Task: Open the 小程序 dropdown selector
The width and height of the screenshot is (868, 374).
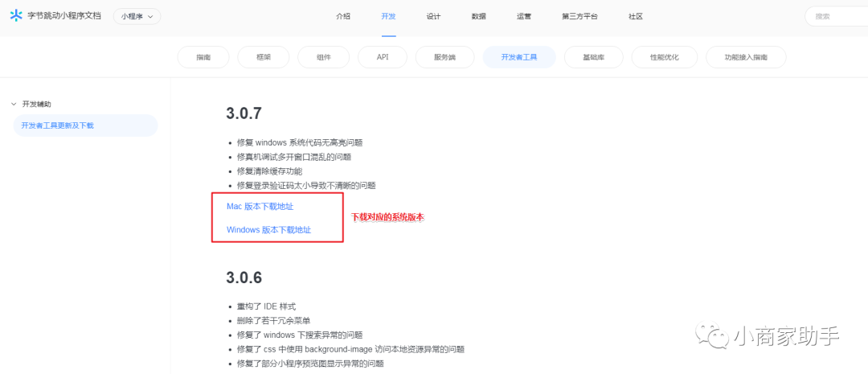Action: [137, 17]
